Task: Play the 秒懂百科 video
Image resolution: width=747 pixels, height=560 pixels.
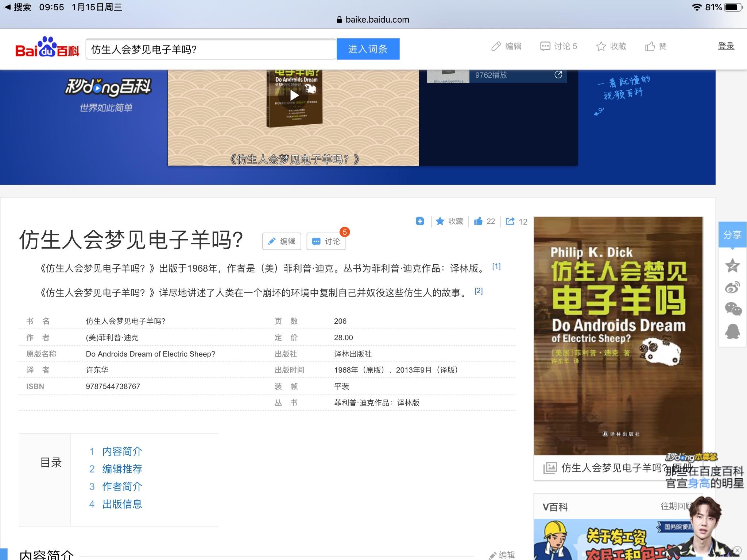Action: pyautogui.click(x=294, y=96)
